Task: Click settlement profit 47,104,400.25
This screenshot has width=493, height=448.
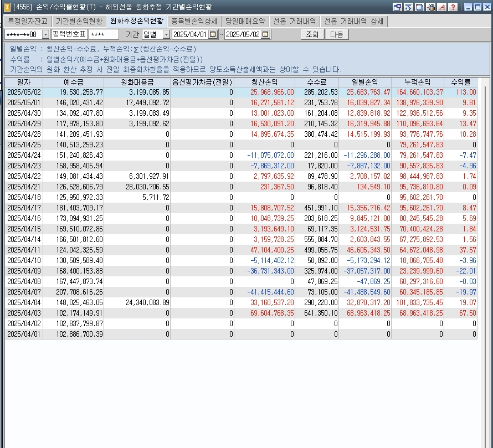Action: pyautogui.click(x=272, y=250)
